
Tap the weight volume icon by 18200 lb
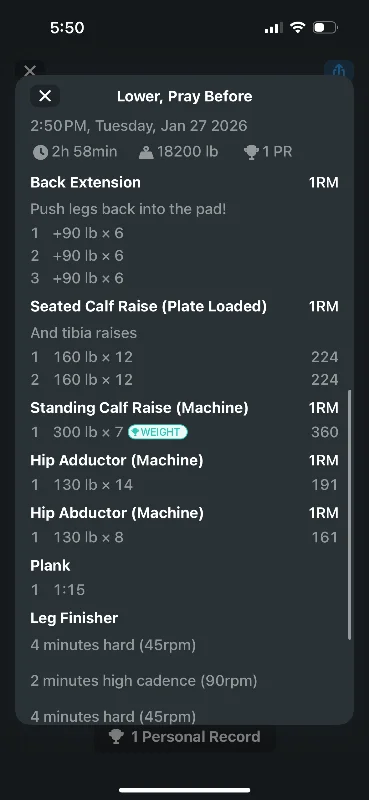(x=146, y=152)
